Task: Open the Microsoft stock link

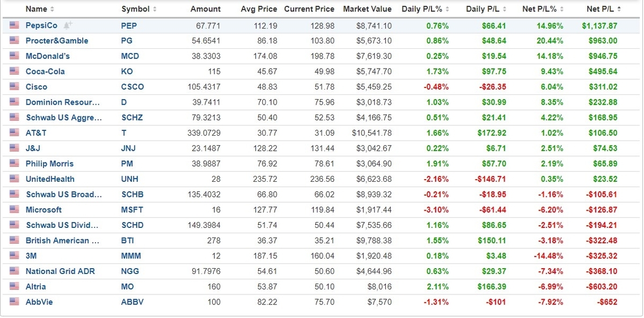Action: tap(43, 210)
